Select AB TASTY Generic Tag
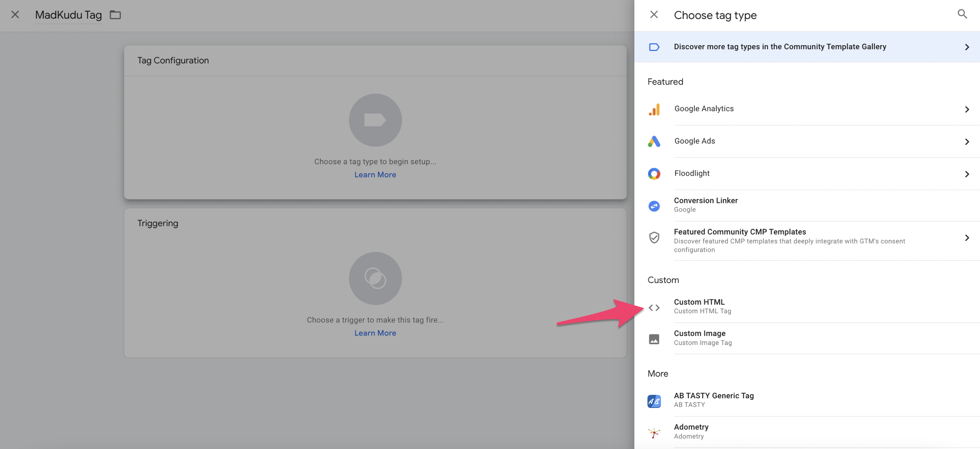 point(807,400)
